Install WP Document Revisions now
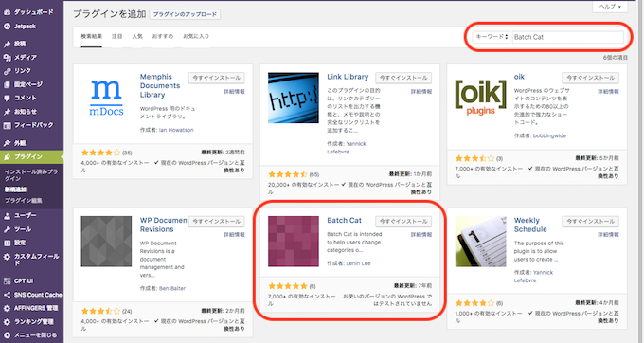The height and width of the screenshot is (343, 644). [x=217, y=222]
